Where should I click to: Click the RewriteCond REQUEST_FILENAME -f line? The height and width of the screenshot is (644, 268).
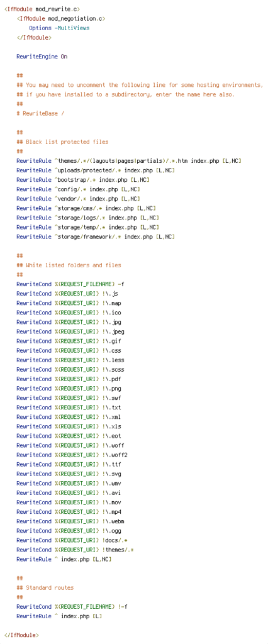click(70, 284)
